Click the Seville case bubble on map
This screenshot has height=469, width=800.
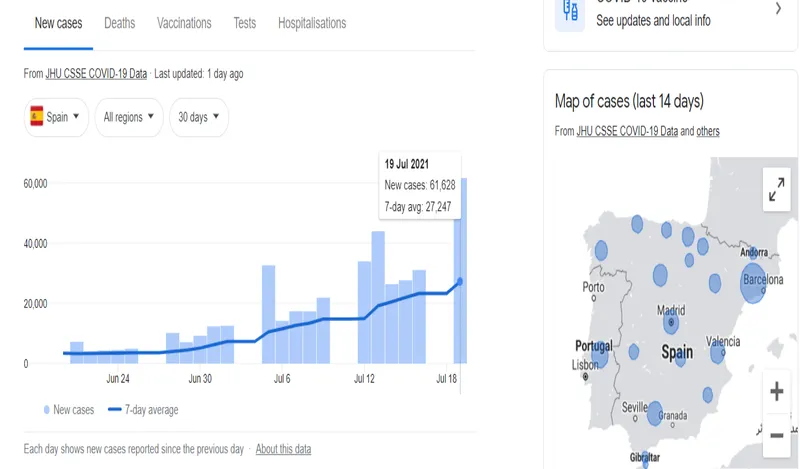(x=654, y=413)
